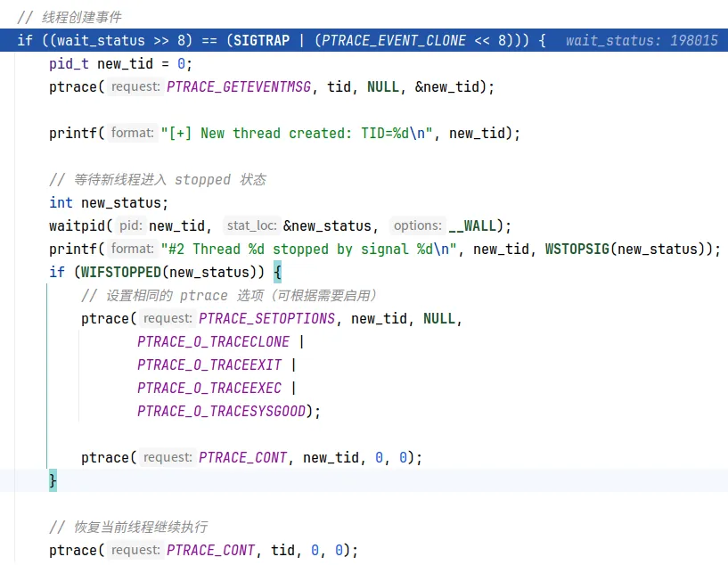Click PTRACE_CONT in the new_tid ptrace call
728x565 pixels.
coord(243,458)
